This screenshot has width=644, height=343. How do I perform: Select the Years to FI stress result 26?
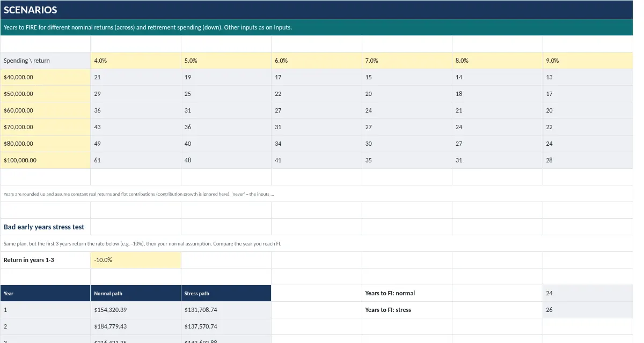(x=588, y=310)
